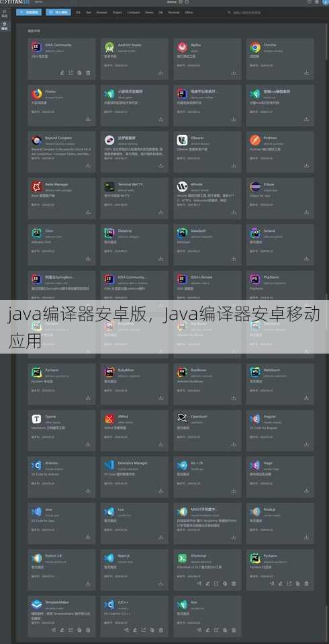Open the Android Studio app icon
Image resolution: width=329 pixels, height=644 pixels.
click(109, 48)
